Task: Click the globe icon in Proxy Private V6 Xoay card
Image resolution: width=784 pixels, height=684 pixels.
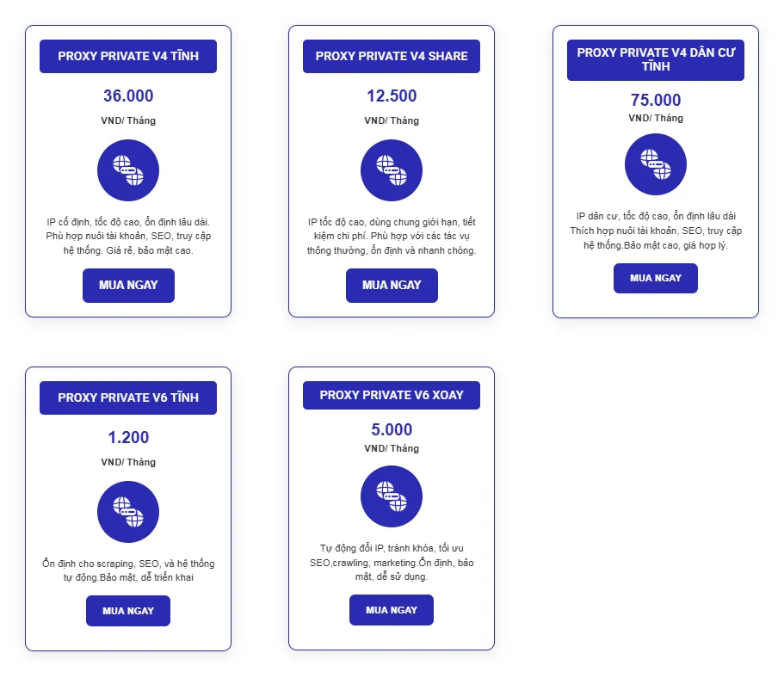Action: point(392,496)
